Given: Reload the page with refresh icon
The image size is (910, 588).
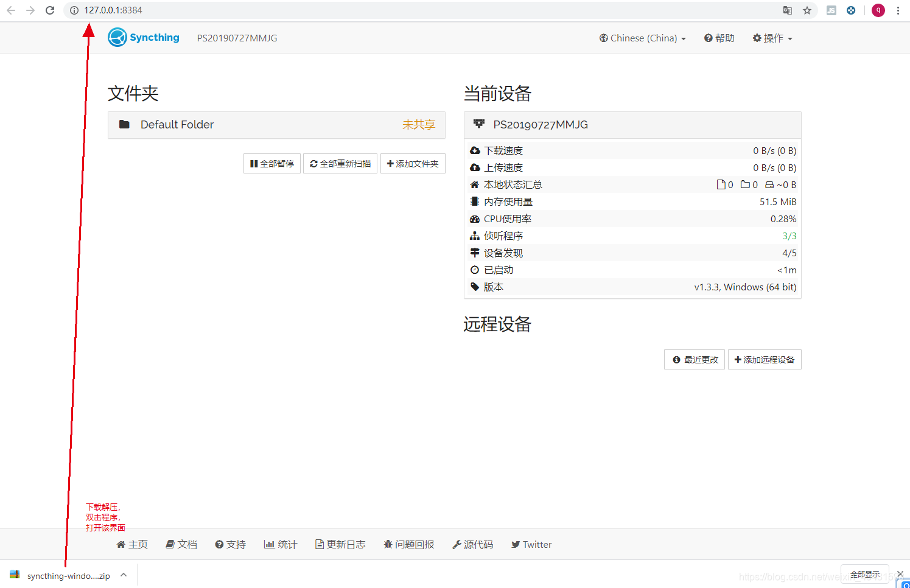Looking at the screenshot, I should click(50, 10).
